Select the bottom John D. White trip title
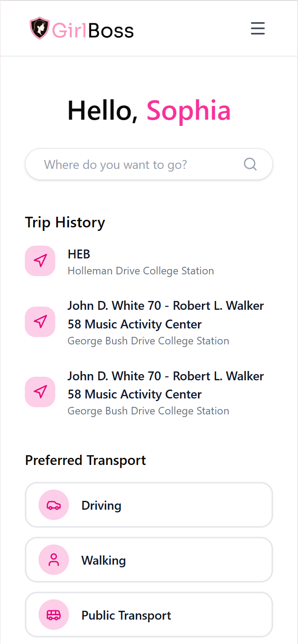298x644 pixels. tap(166, 385)
